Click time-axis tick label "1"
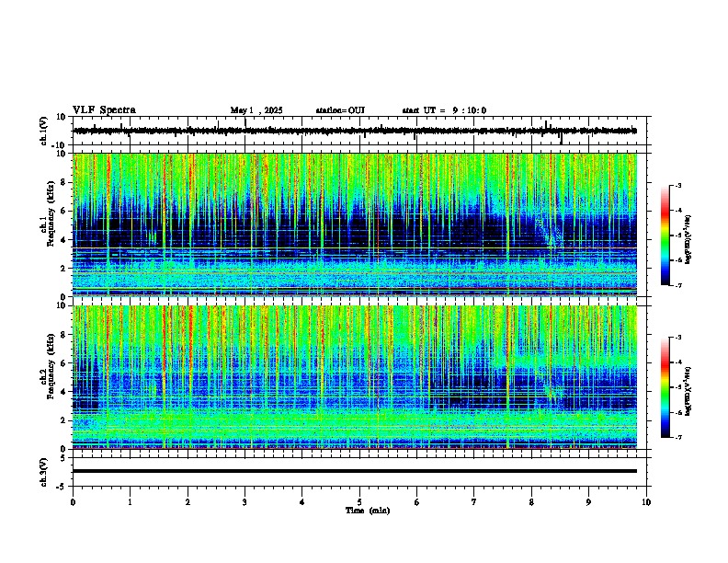The image size is (728, 563). (x=131, y=502)
